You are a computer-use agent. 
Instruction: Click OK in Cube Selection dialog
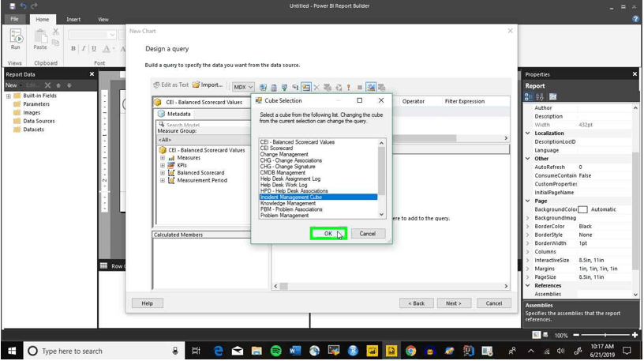tap(328, 234)
